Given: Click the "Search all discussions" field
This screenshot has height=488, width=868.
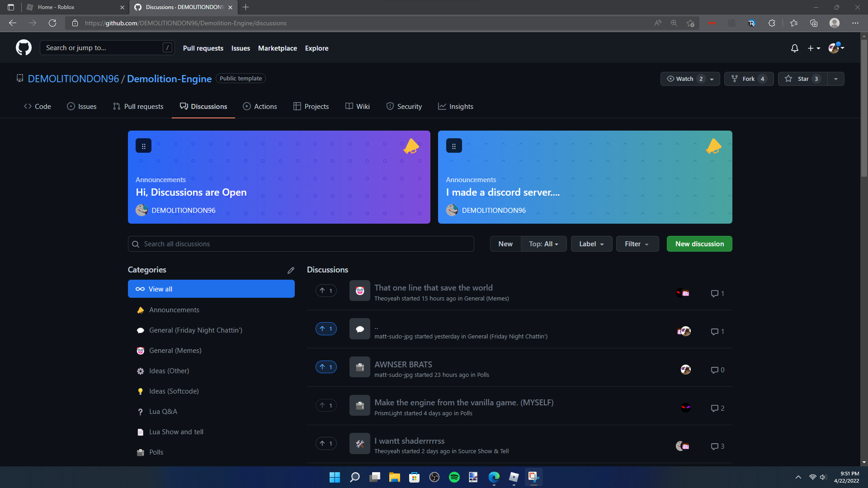Looking at the screenshot, I should [x=301, y=244].
